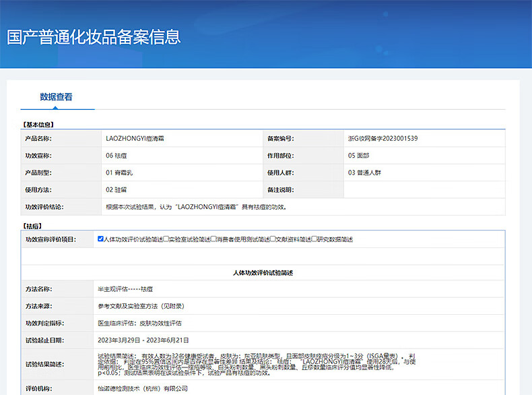Image resolution: width=532 pixels, height=395 pixels.
Task: Click the method source 参考文献及实验室方法（见附录）
Action: pos(141,306)
